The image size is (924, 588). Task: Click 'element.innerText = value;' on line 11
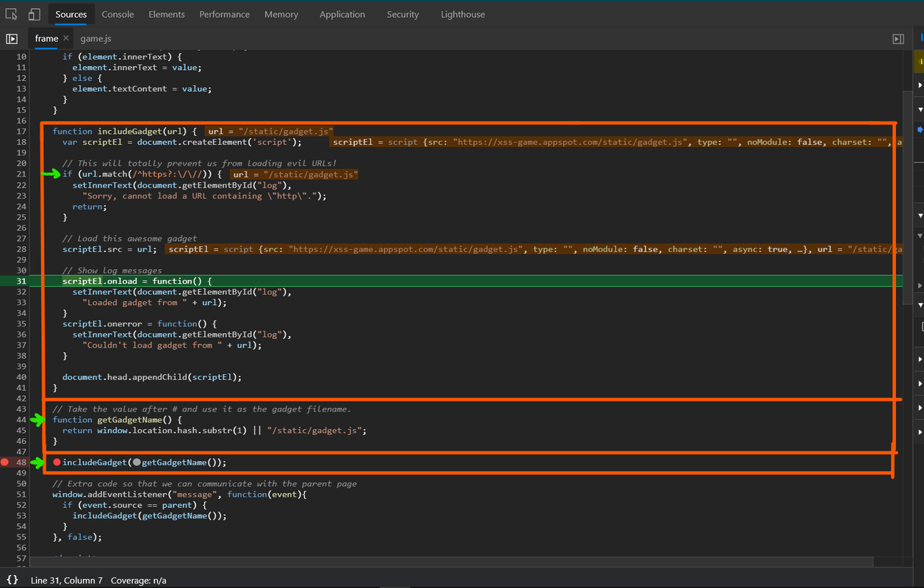click(x=137, y=68)
